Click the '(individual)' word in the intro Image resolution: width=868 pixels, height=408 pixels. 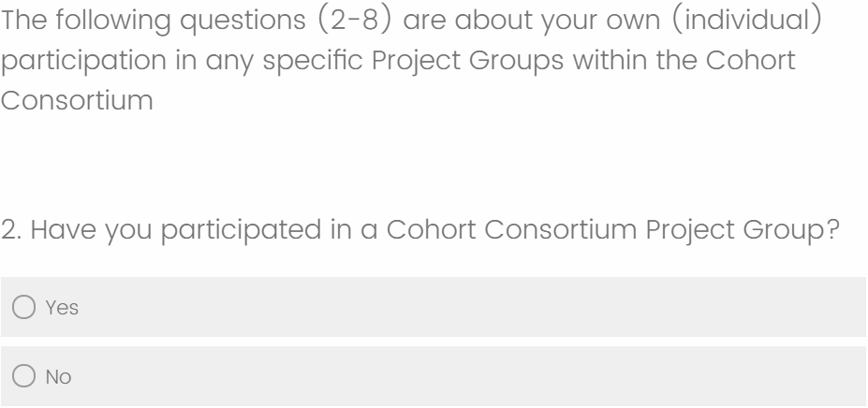pos(734,21)
